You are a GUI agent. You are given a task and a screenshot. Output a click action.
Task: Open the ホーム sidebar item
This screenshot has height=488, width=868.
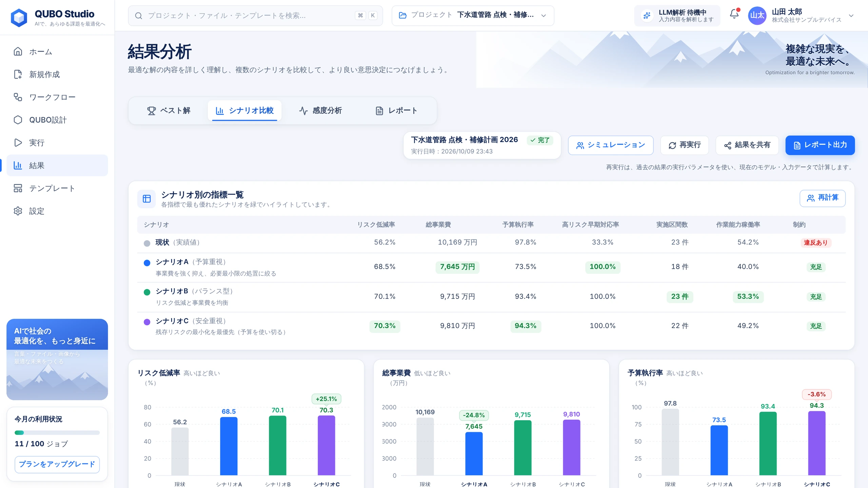57,52
